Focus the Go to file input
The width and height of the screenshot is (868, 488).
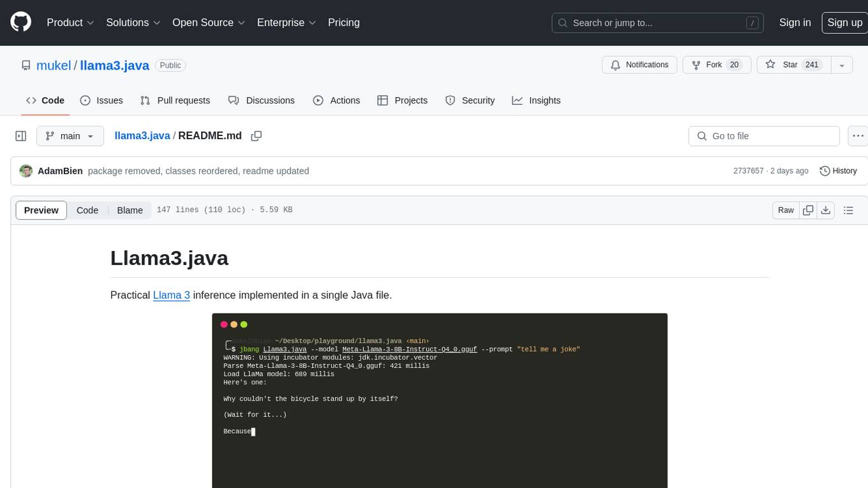click(x=764, y=136)
